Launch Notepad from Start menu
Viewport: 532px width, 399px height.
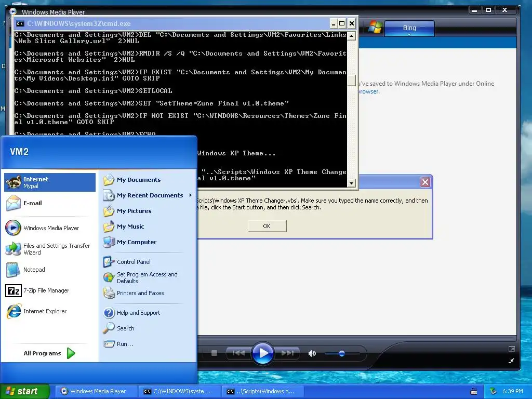[x=50, y=270]
